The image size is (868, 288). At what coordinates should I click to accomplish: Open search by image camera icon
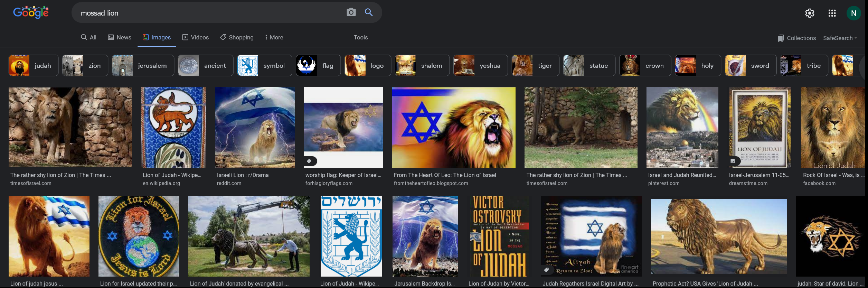[351, 12]
